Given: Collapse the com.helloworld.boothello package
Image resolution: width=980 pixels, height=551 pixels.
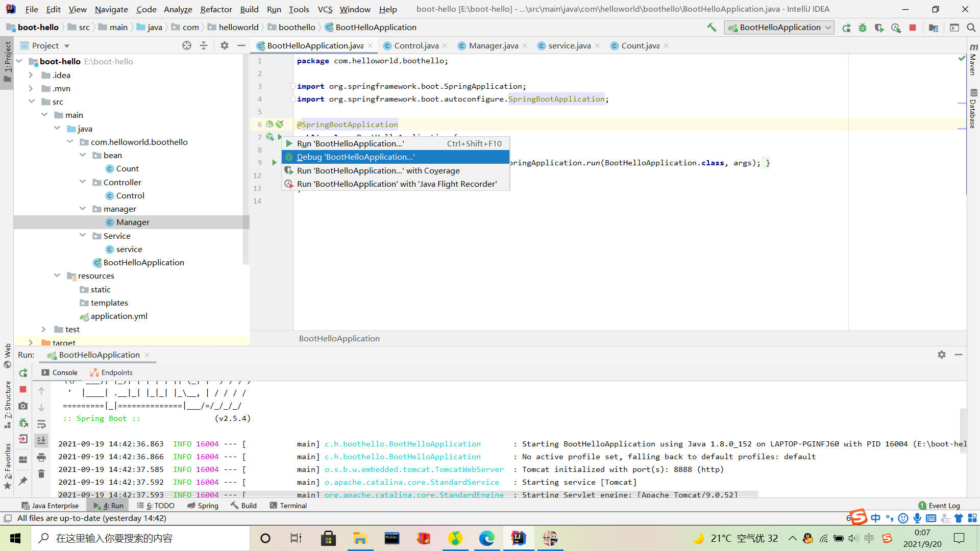Looking at the screenshot, I should (70, 142).
